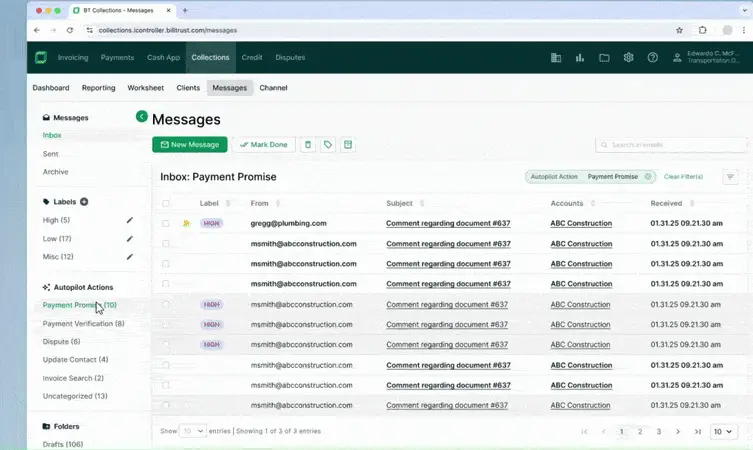Open browser extensions puzzle icon
This screenshot has height=450, width=753.
pyautogui.click(x=703, y=30)
